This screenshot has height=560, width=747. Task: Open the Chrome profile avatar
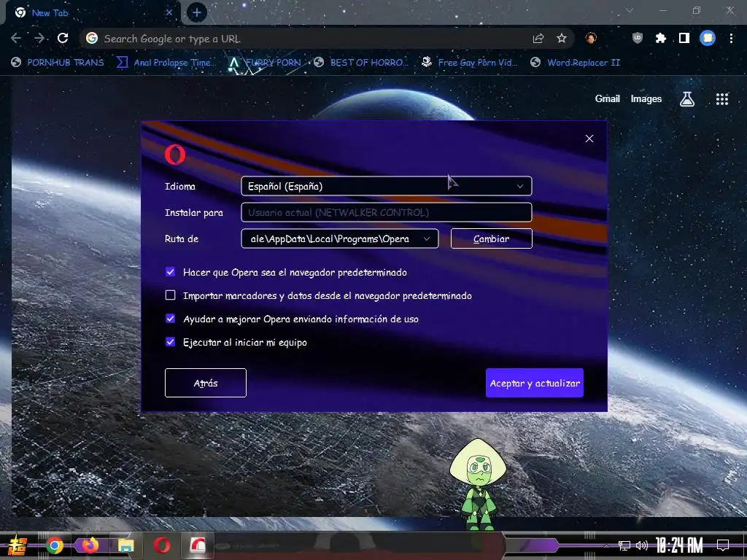click(x=708, y=38)
